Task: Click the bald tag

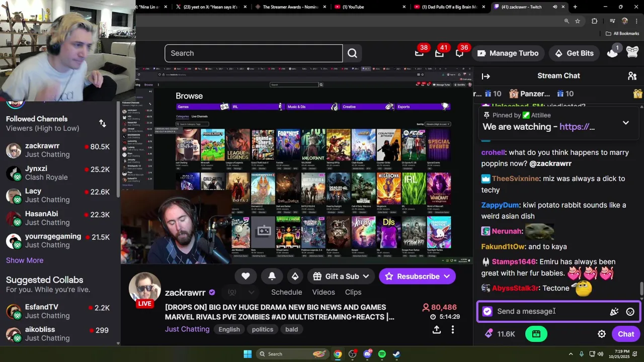Action: click(292, 329)
